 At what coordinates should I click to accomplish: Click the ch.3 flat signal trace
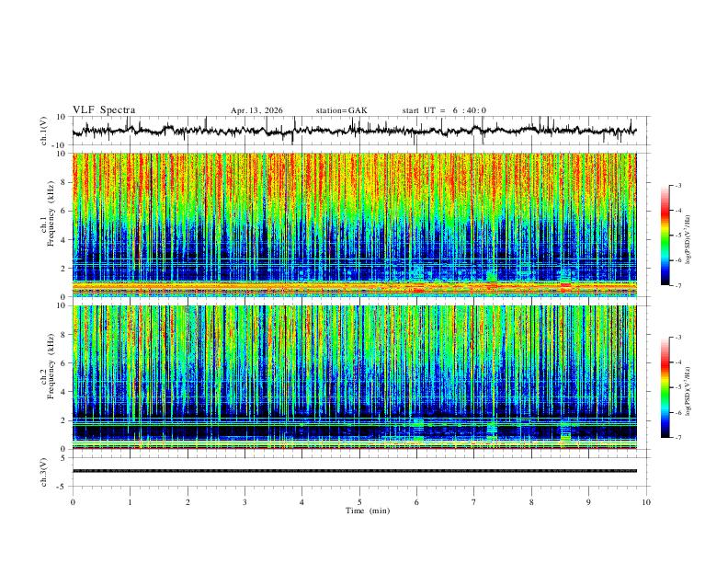point(354,471)
